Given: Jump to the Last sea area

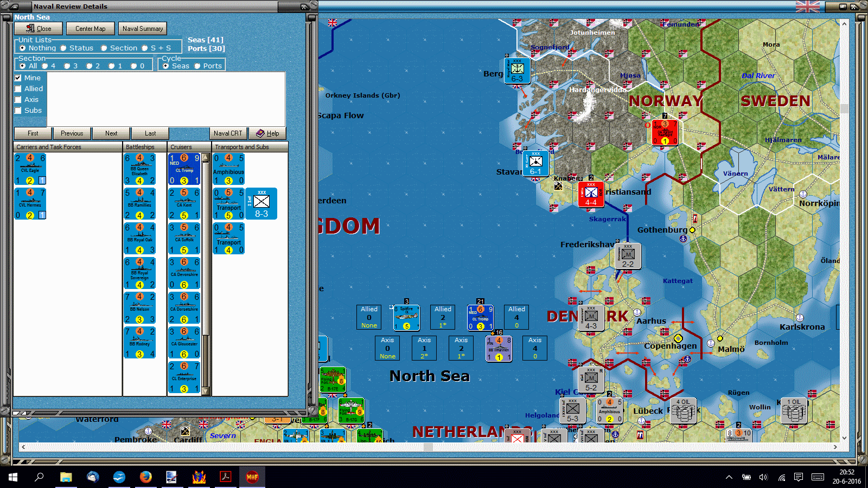Looking at the screenshot, I should coord(150,133).
